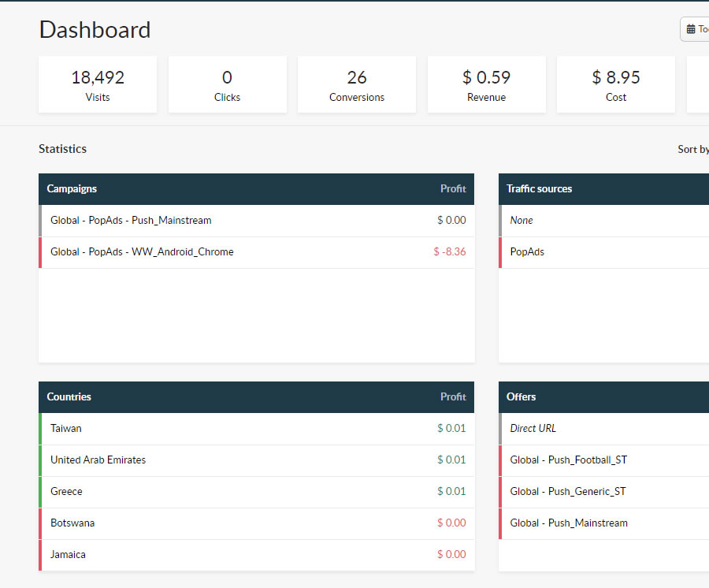
Task: Open the Sort by dropdown
Action: pyautogui.click(x=693, y=149)
